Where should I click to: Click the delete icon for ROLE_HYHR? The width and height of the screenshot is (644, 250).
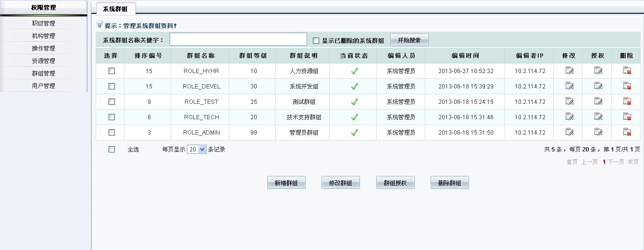627,71
